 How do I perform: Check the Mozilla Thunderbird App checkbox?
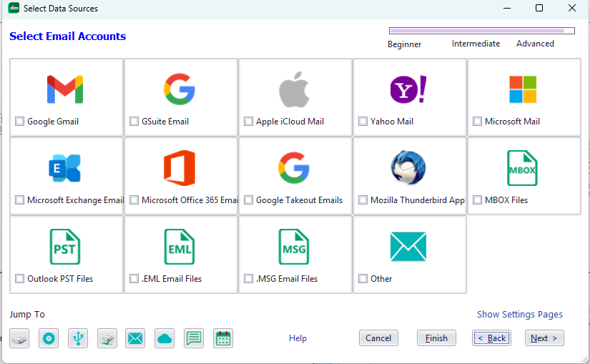(363, 200)
